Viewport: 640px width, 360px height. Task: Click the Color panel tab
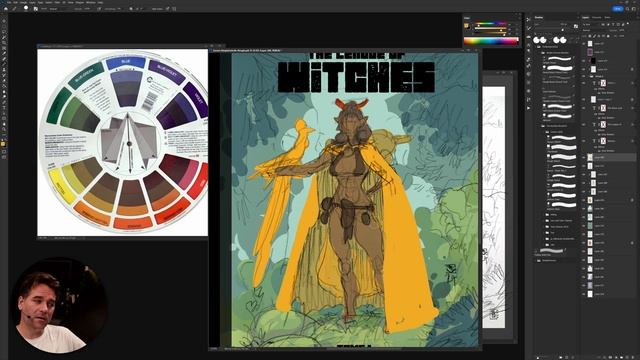coord(467,18)
